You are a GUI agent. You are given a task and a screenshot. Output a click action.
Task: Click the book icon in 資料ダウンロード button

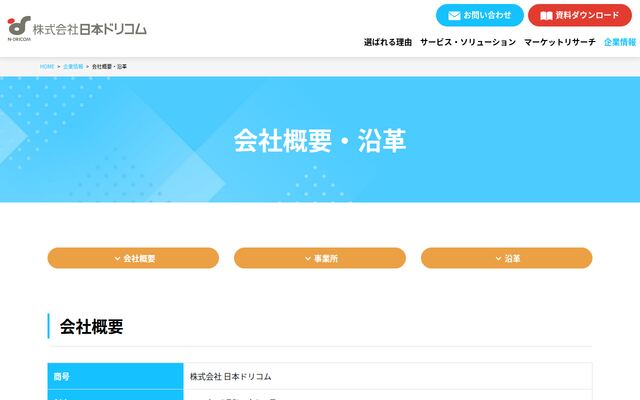pos(546,16)
